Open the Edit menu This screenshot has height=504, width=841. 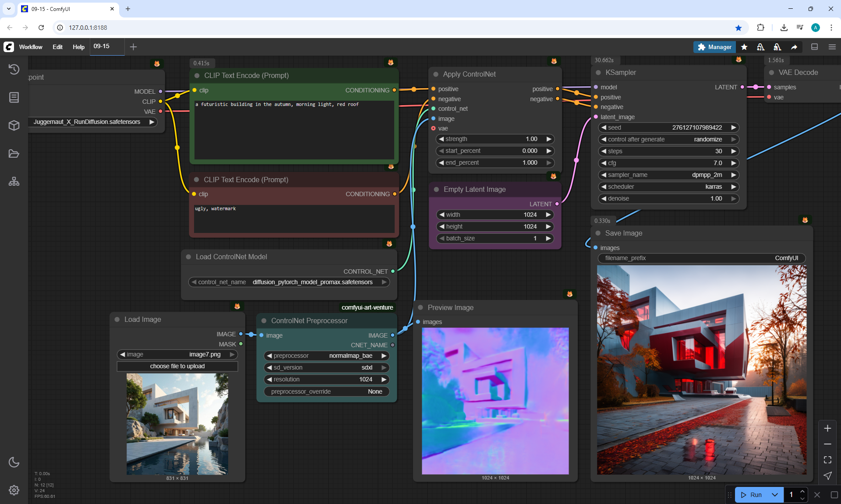pos(57,47)
